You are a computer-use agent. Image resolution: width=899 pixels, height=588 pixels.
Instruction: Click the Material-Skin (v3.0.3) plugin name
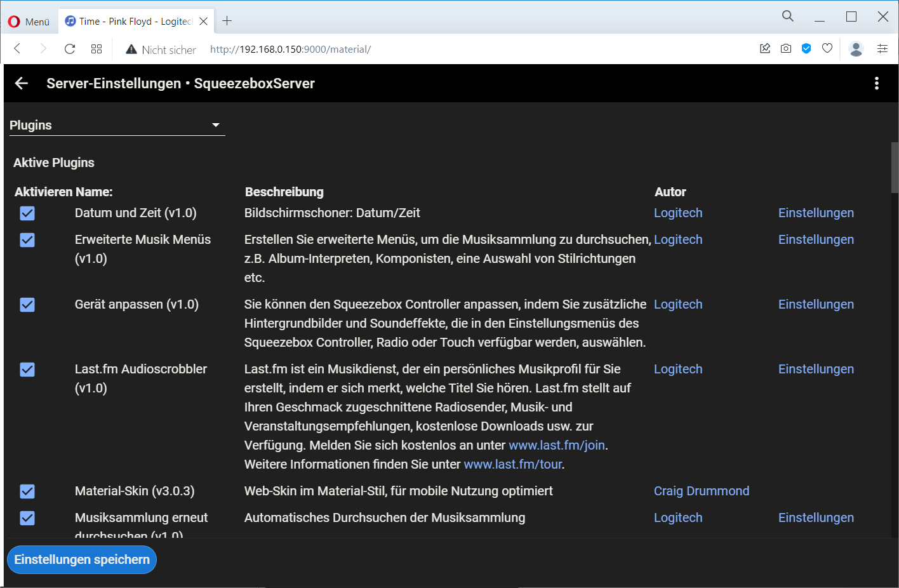pos(135,491)
